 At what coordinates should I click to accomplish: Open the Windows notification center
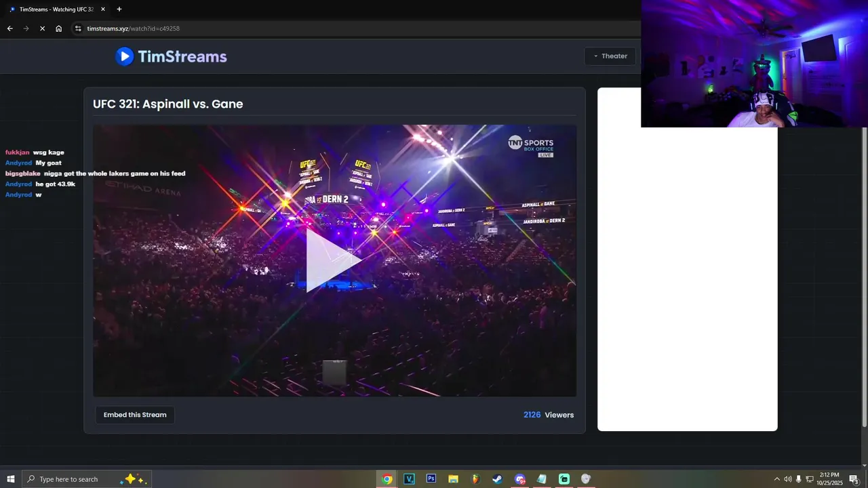(854, 479)
